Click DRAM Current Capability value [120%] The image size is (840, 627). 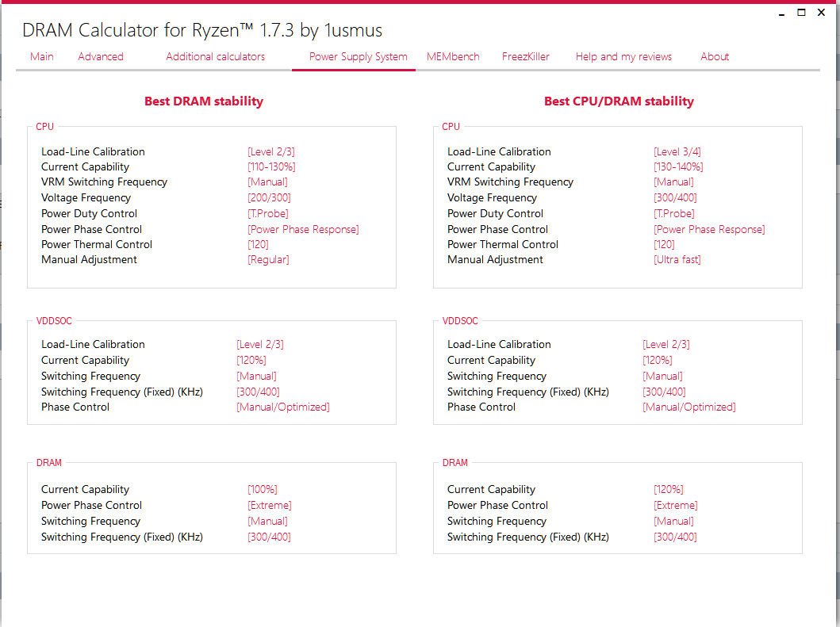point(669,489)
